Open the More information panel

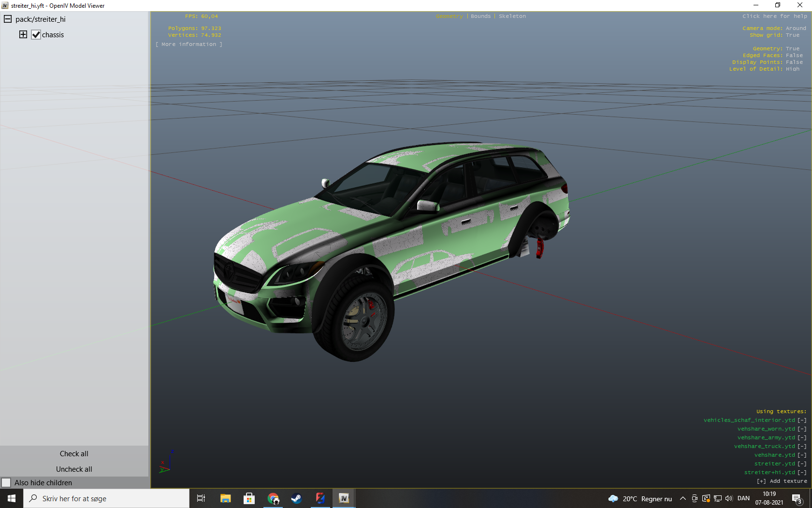(x=189, y=45)
